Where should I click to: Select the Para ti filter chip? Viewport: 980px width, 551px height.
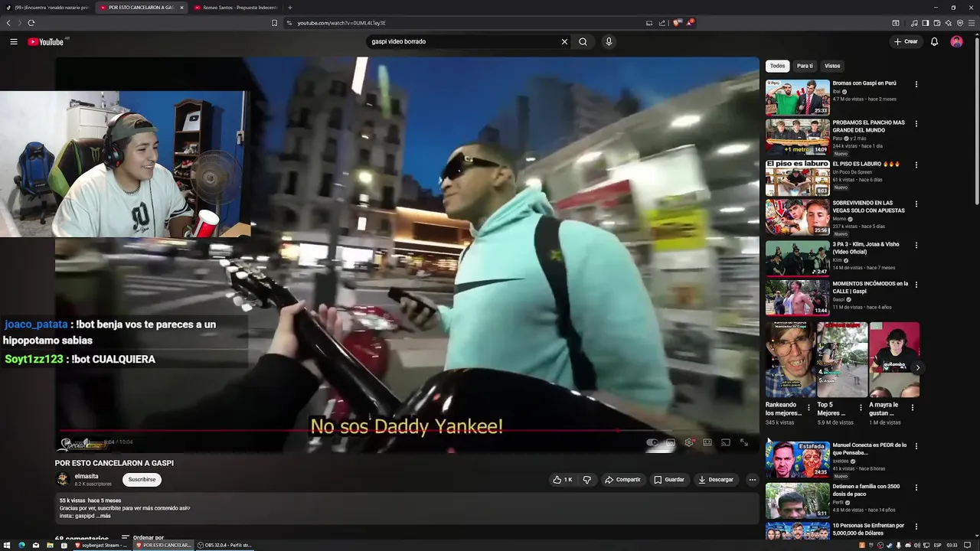point(805,66)
